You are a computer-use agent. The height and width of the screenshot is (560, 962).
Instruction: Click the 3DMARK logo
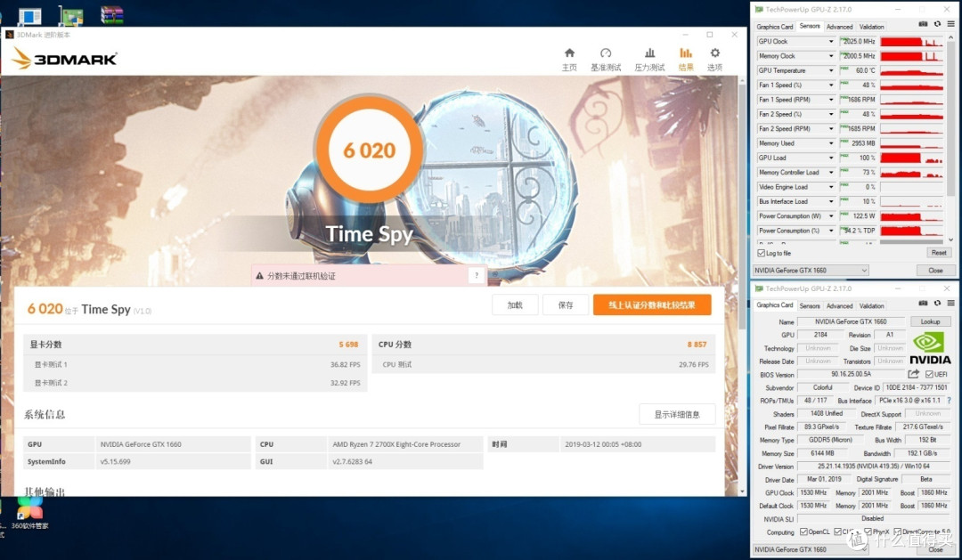64,59
